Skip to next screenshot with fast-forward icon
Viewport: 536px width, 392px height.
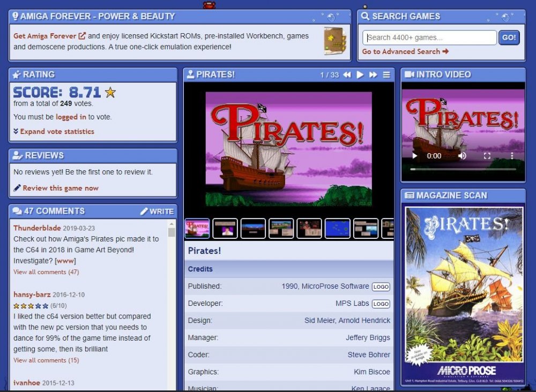[373, 75]
